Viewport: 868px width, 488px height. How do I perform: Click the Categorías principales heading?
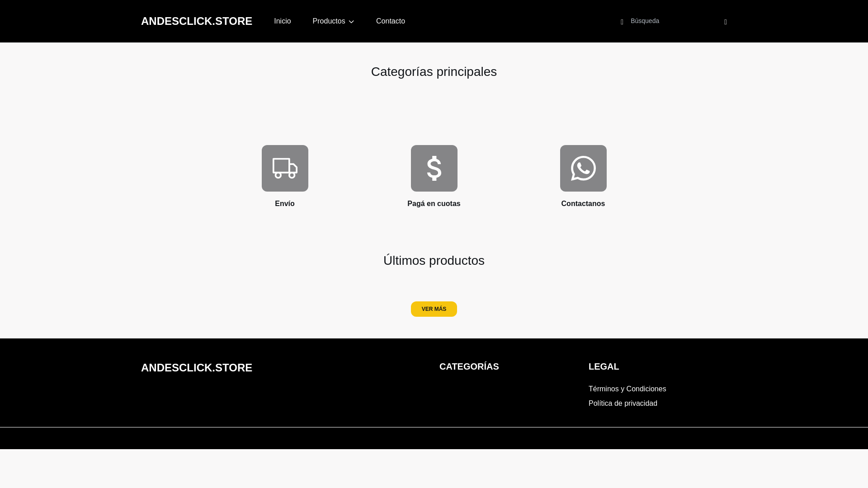[434, 72]
